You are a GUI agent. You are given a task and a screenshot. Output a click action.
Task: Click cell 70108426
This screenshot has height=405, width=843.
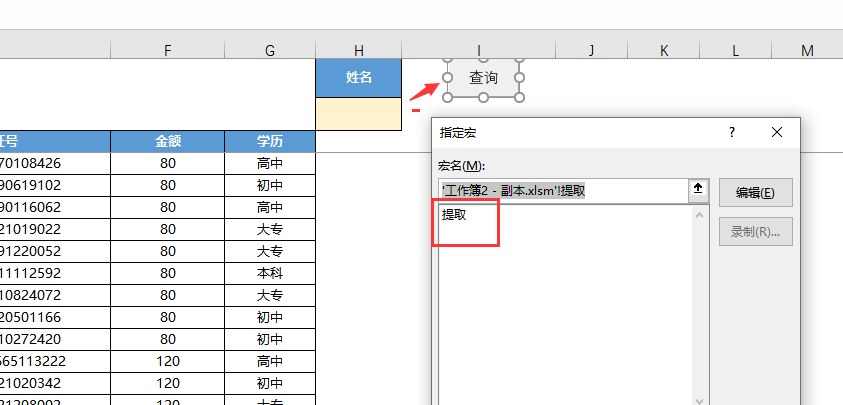point(55,164)
